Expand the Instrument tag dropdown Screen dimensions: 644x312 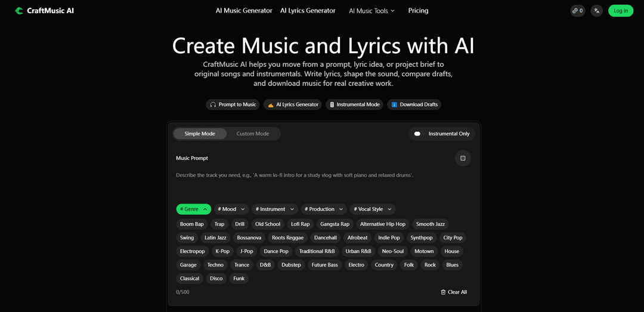[x=275, y=209]
